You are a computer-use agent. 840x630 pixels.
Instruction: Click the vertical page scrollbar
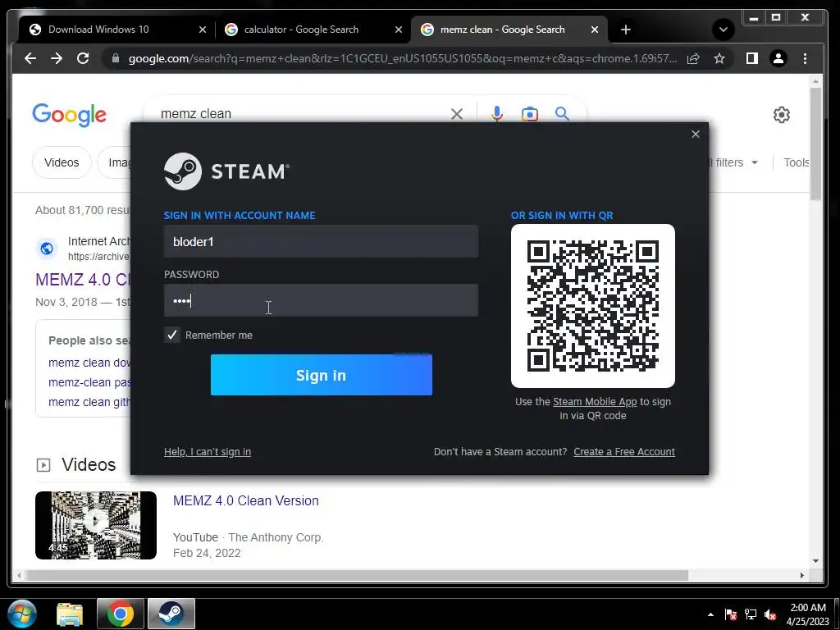click(x=815, y=144)
